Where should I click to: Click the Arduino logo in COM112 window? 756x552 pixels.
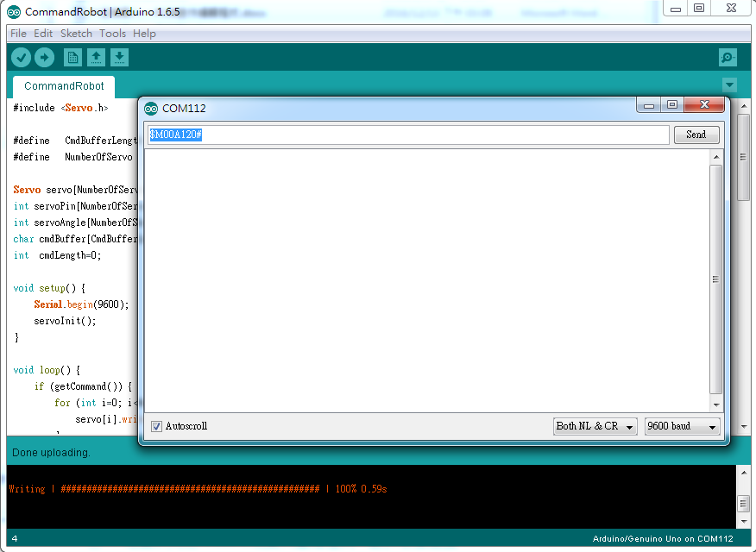(x=151, y=109)
